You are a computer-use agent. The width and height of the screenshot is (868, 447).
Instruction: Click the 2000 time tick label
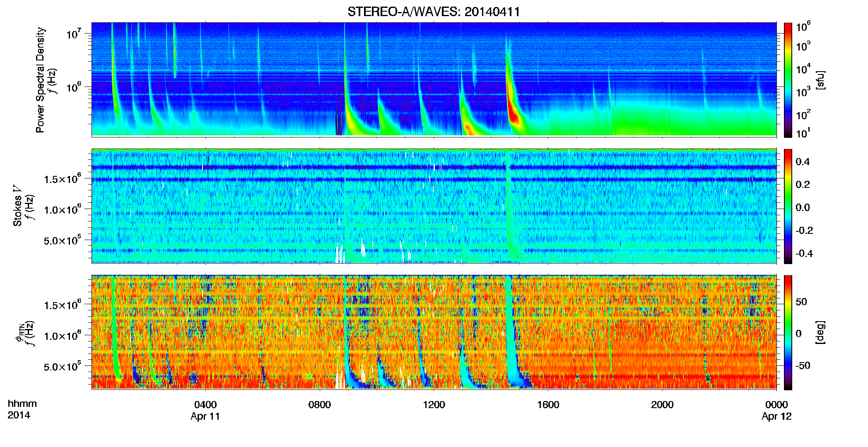(x=662, y=405)
